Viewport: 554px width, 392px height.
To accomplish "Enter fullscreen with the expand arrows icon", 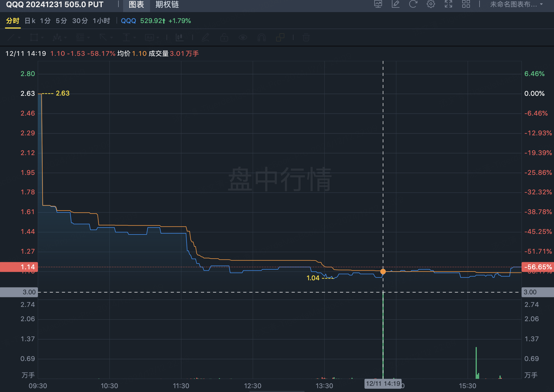I will pyautogui.click(x=448, y=4).
